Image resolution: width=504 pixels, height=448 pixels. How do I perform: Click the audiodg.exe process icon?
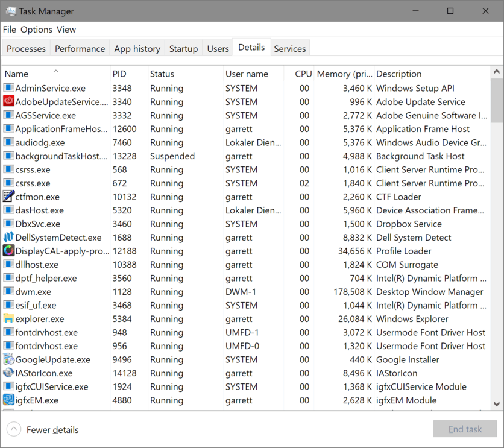click(x=8, y=142)
